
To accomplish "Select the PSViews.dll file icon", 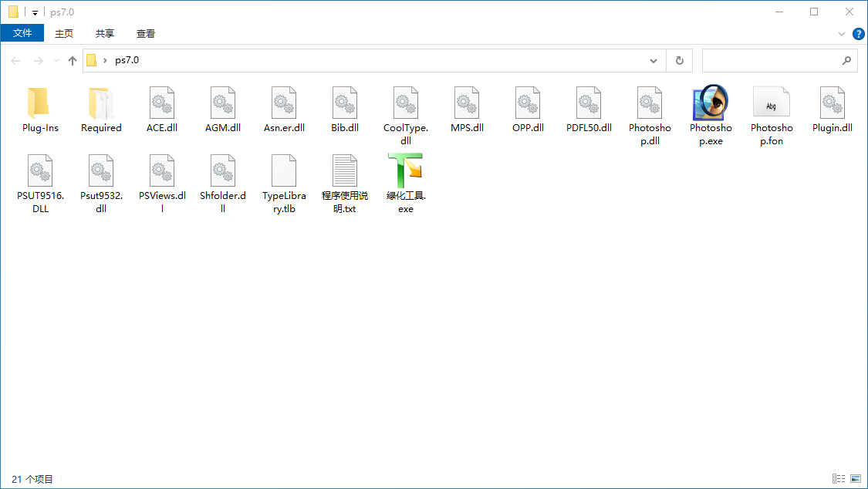I will [162, 170].
